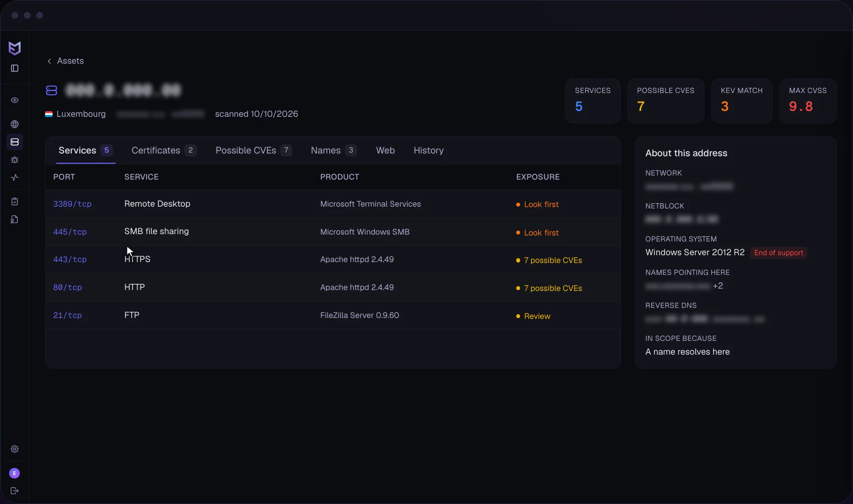Open the activity pulse icon in sidebar

click(x=15, y=177)
